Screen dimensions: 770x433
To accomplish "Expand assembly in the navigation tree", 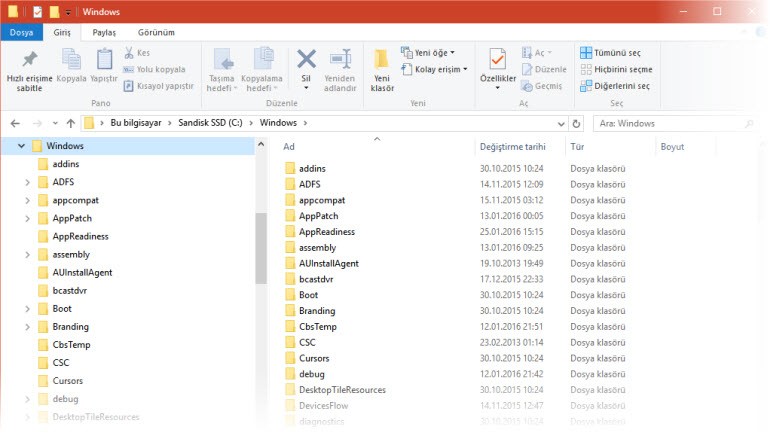I will [28, 255].
